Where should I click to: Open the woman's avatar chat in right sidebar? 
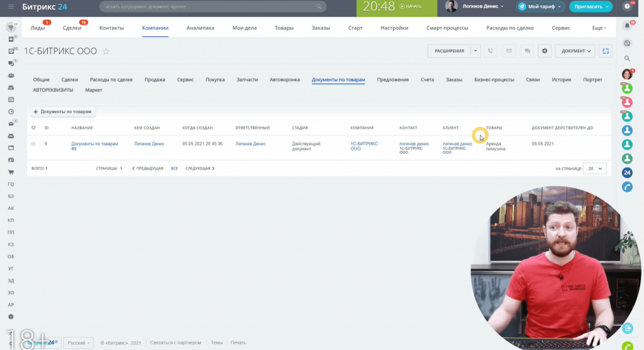point(627,74)
